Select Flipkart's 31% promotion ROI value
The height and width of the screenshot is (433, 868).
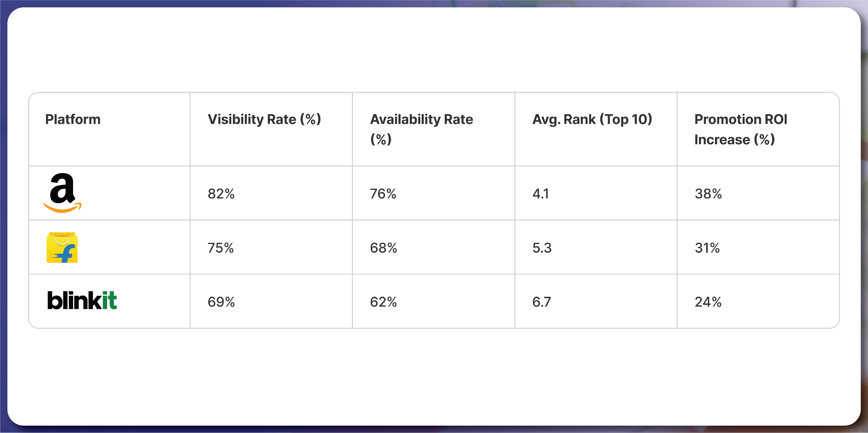coord(707,248)
